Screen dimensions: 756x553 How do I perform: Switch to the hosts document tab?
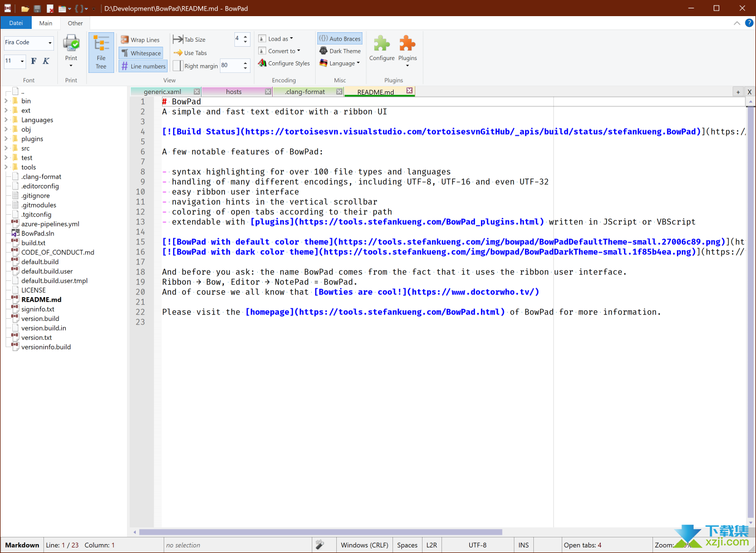234,92
